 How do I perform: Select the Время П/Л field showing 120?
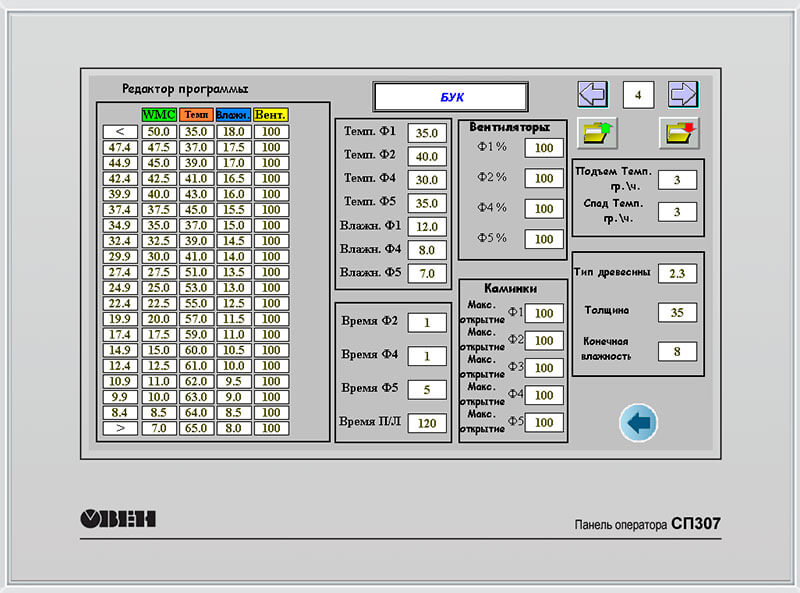tap(427, 423)
